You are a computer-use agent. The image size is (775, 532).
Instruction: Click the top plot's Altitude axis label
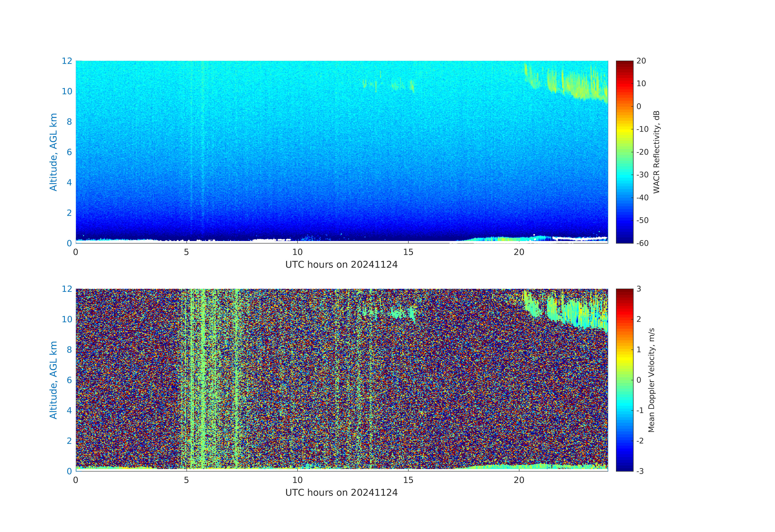click(53, 152)
